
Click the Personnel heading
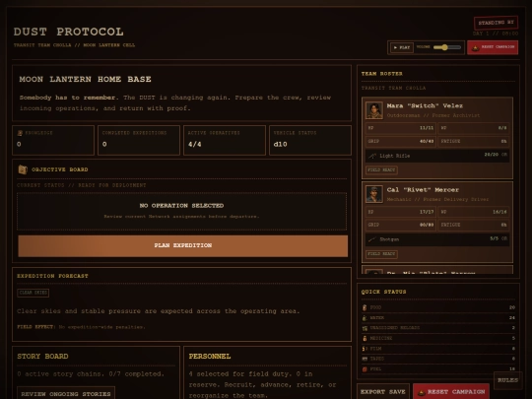[210, 357]
